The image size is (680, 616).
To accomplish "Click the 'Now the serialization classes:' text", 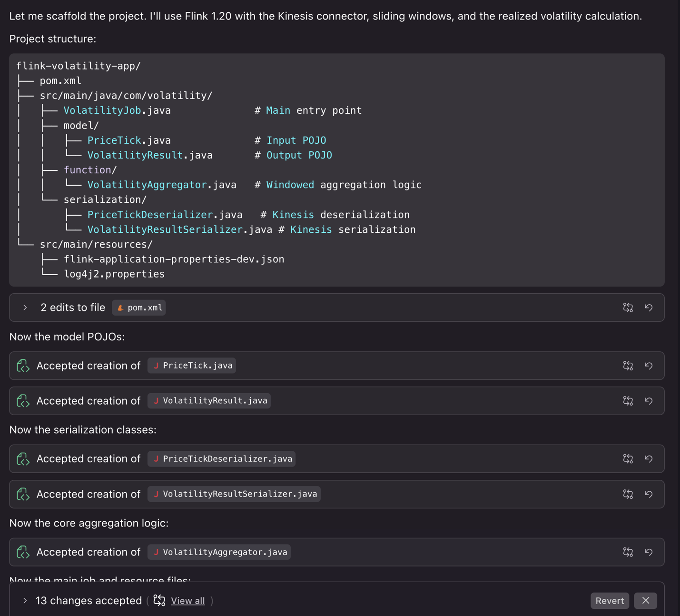I will (x=83, y=430).
